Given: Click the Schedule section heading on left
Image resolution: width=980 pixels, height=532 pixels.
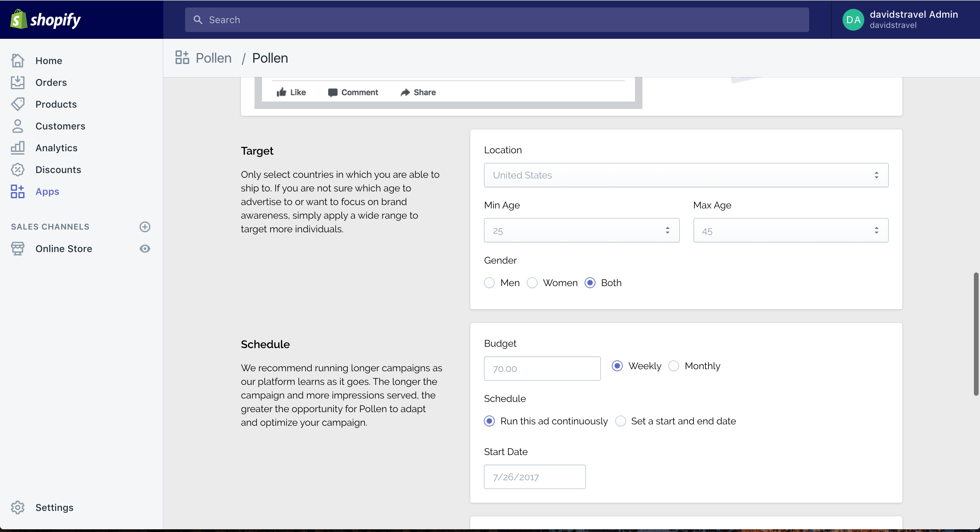Looking at the screenshot, I should coord(265,344).
